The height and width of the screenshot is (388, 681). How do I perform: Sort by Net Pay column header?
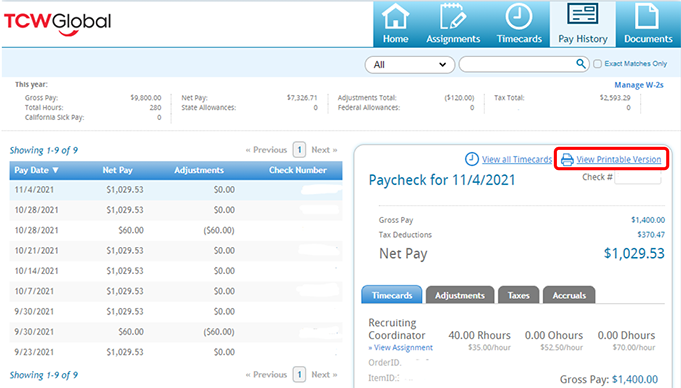[117, 170]
